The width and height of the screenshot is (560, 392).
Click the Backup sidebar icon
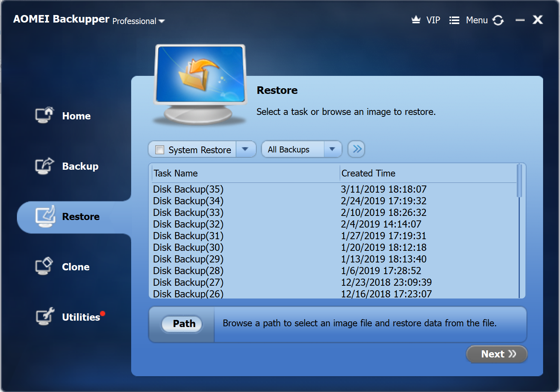click(45, 166)
